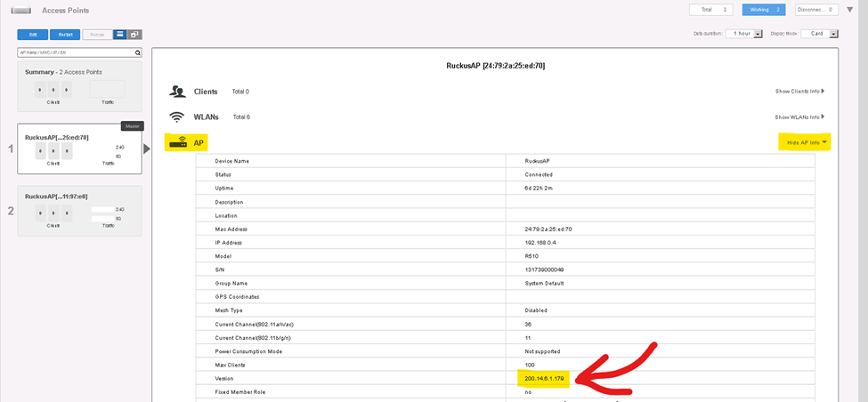Click the Status value Connected

(x=538, y=174)
